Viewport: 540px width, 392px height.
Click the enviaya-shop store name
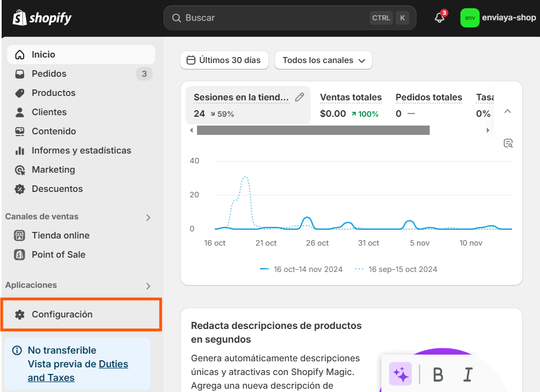click(509, 18)
